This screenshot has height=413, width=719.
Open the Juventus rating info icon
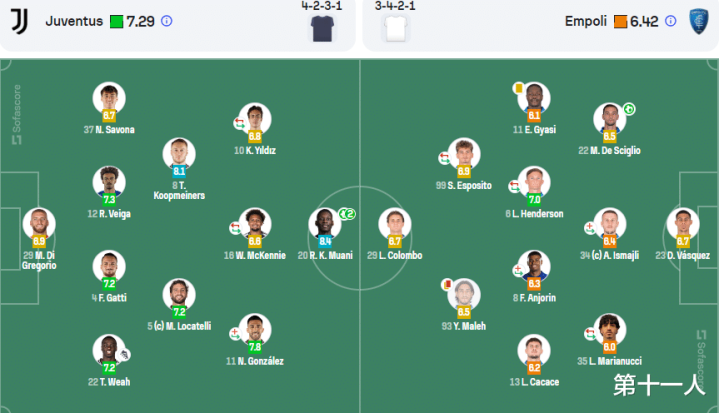point(167,21)
